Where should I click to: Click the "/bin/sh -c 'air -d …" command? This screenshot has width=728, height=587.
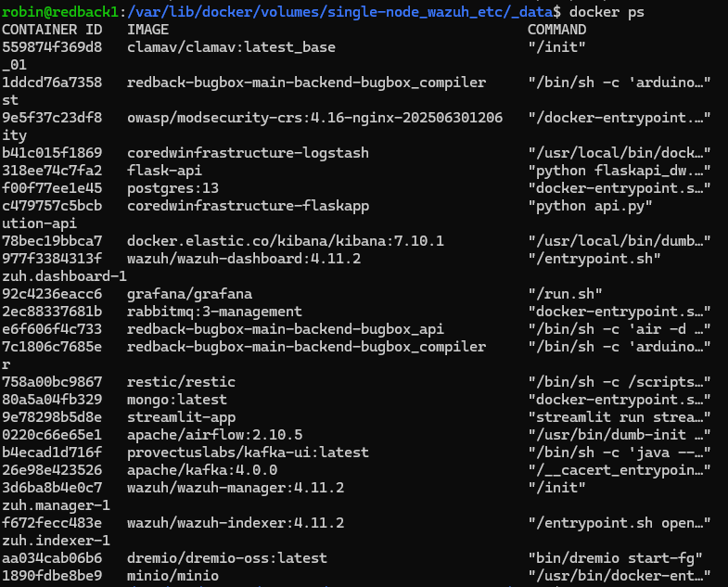(619, 330)
